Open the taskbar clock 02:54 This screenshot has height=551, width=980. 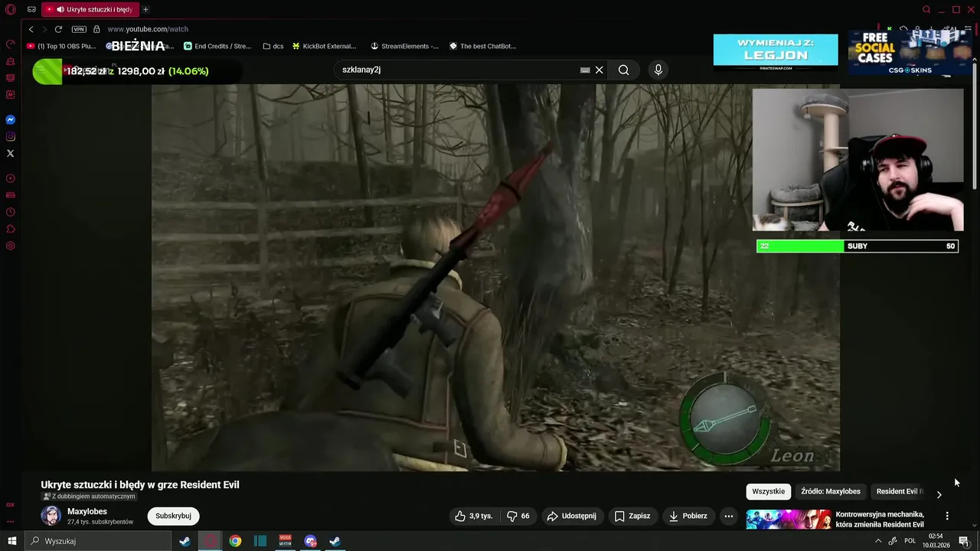click(936, 541)
